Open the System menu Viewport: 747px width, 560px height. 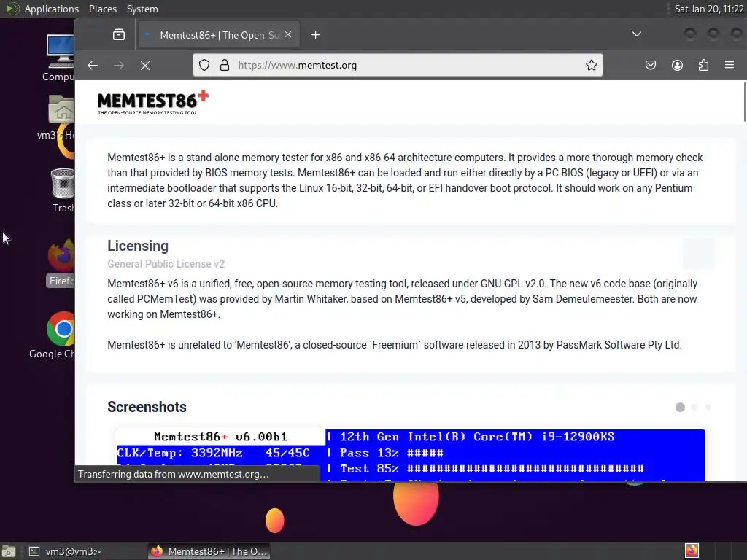click(x=142, y=9)
